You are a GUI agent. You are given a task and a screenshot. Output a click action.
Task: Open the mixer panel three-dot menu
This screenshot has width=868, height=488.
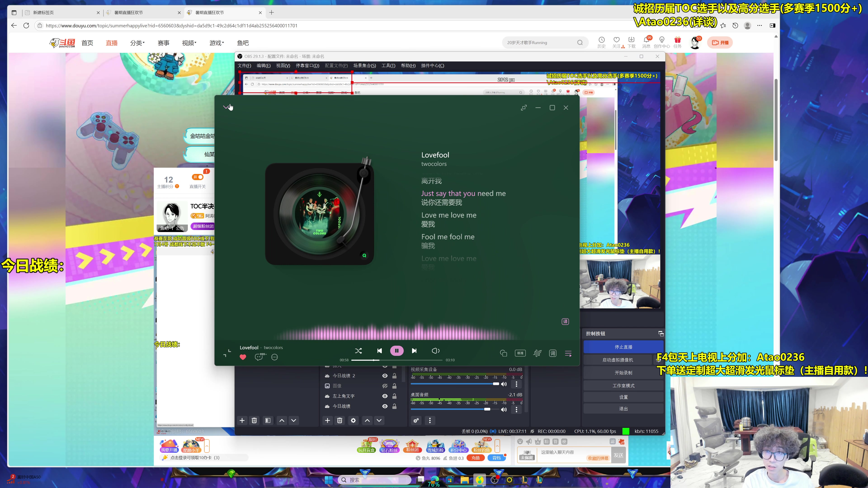[430, 420]
